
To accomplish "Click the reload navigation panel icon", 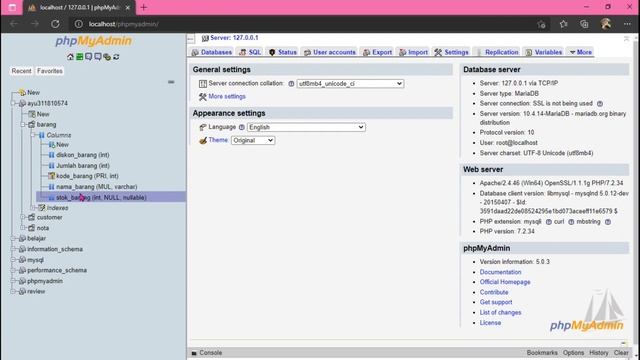I will 116,57.
